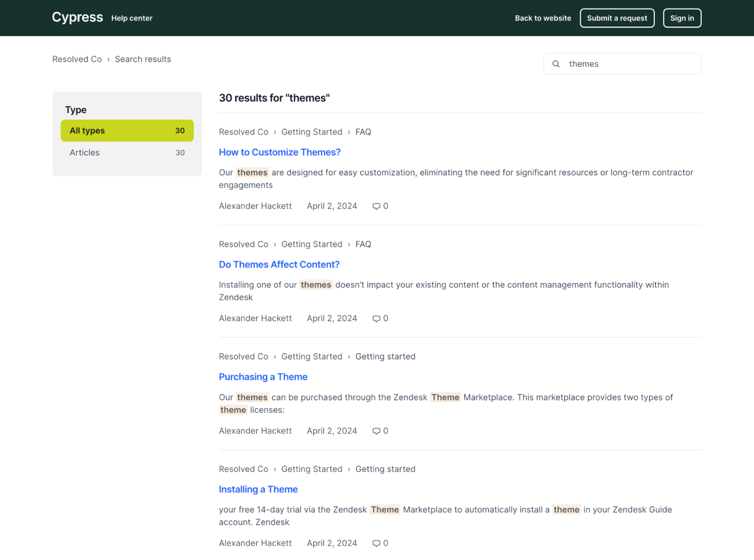Open How to Customize Themes article
The image size is (754, 560).
[x=280, y=152]
